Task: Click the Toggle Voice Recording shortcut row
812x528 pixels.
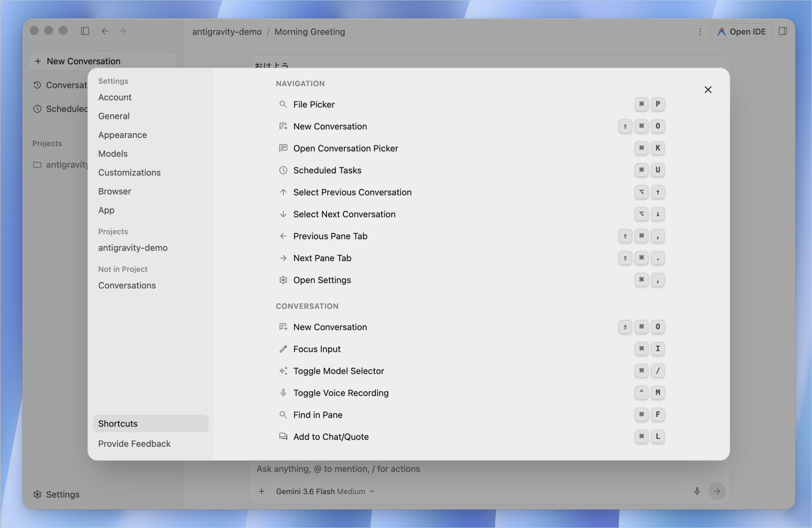Action: (471, 393)
